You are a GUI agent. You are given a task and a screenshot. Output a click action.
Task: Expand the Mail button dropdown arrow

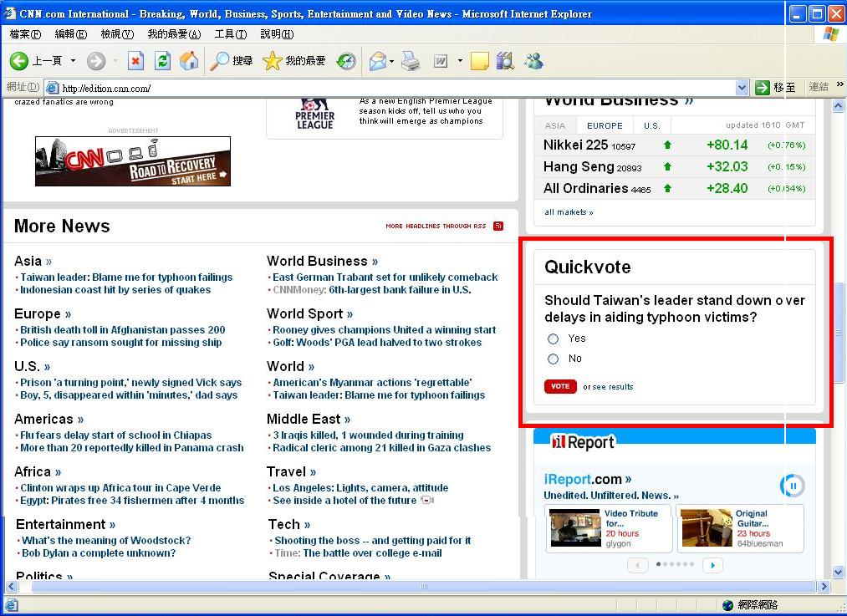pyautogui.click(x=391, y=61)
